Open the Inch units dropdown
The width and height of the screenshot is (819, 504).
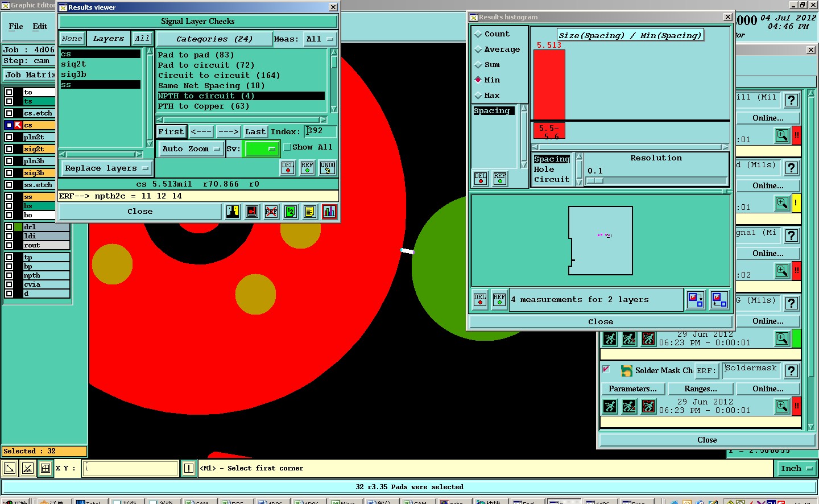coord(796,469)
